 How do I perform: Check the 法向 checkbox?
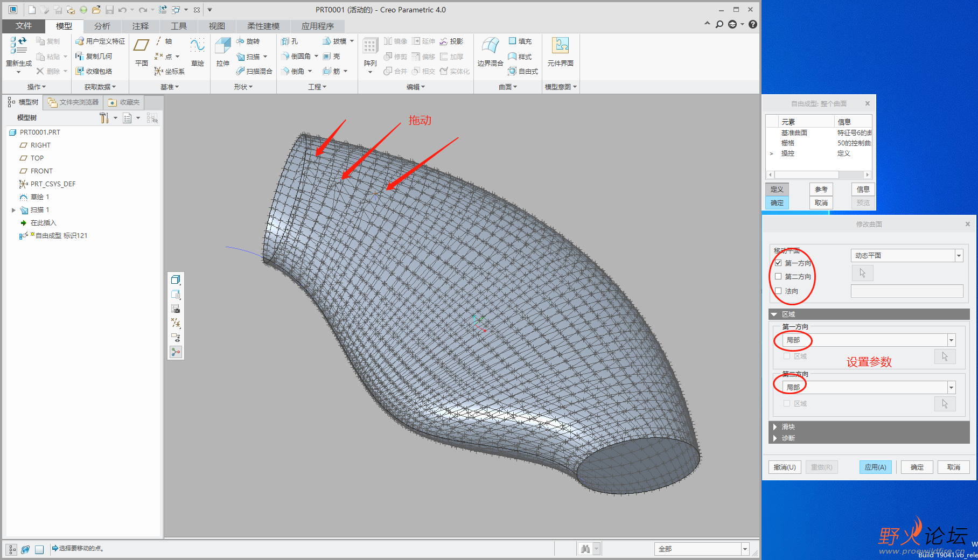pos(778,291)
